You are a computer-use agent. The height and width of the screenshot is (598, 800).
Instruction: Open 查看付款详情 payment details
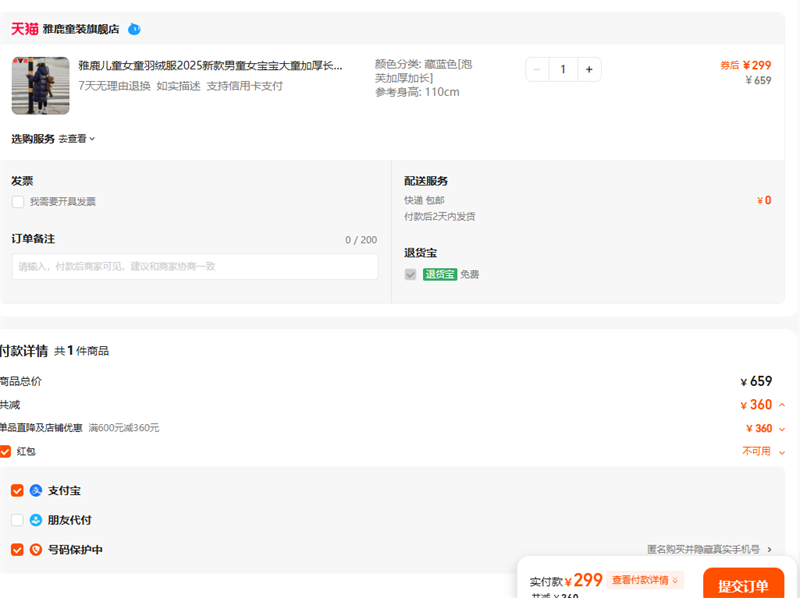click(645, 581)
